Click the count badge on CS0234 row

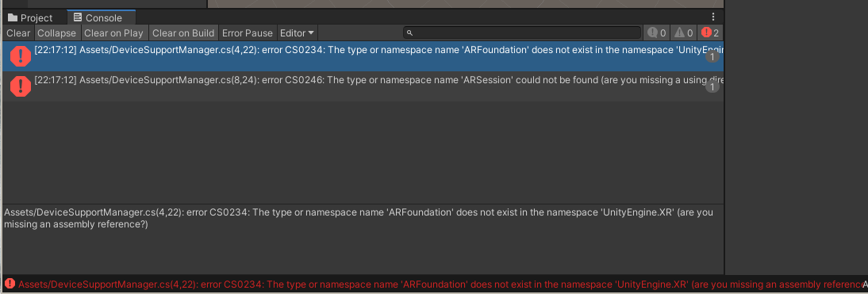coord(712,56)
